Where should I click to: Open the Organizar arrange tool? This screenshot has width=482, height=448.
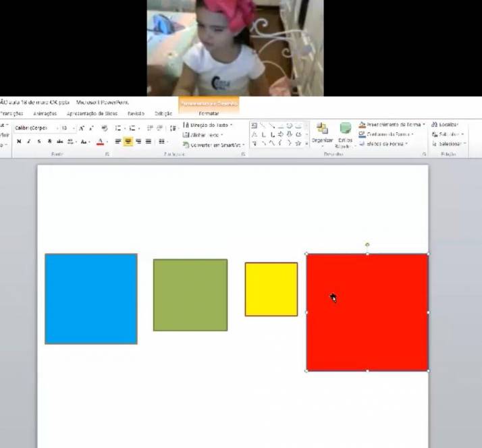(x=322, y=134)
